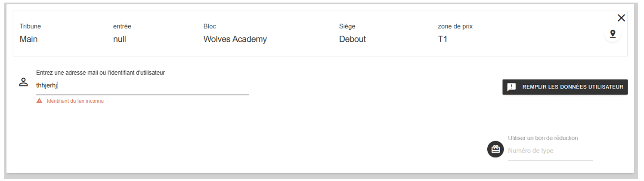Click the person icon beside email field
This screenshot has height=181, width=644.
(x=23, y=82)
